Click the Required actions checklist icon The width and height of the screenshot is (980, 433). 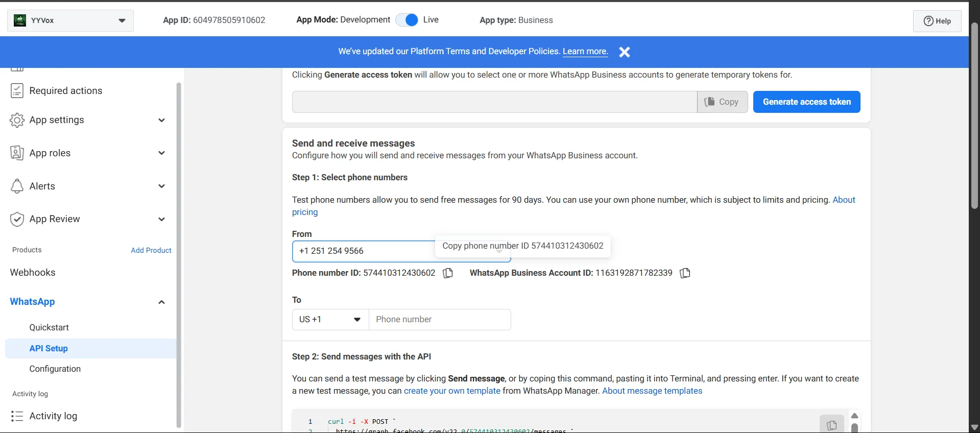(x=17, y=91)
